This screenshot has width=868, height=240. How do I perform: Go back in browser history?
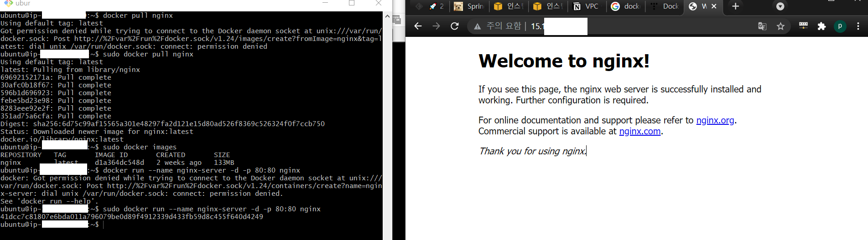point(418,26)
